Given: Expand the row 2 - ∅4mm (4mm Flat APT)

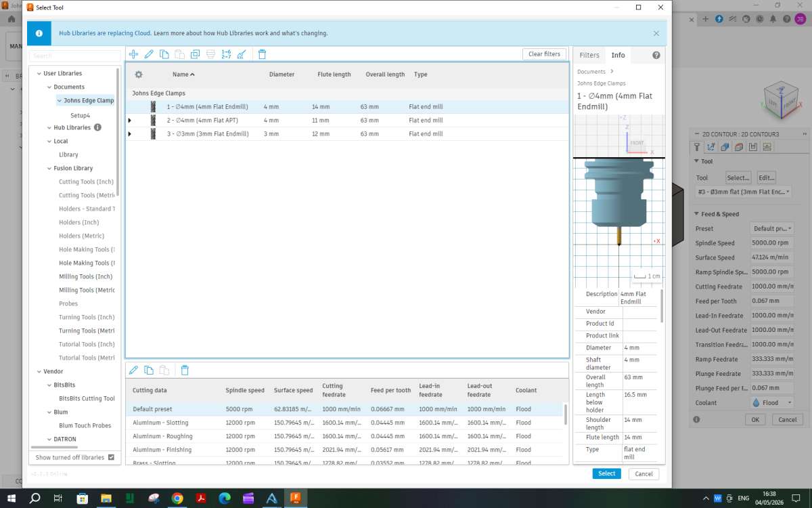Looking at the screenshot, I should [130, 121].
